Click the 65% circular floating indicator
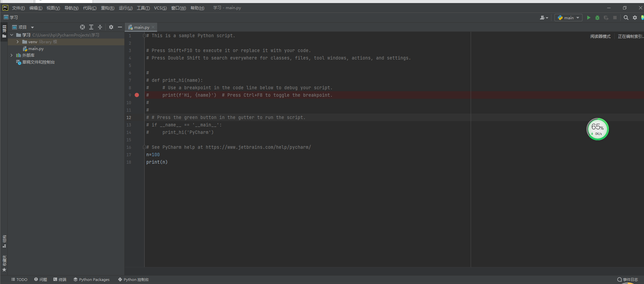644x284 pixels. tap(597, 129)
